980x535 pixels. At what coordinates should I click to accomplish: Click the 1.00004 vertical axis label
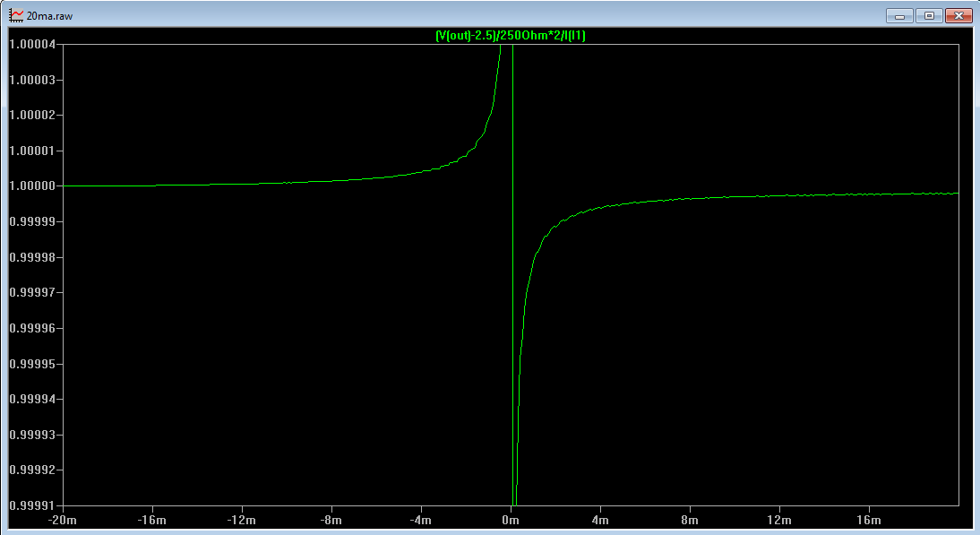(32, 45)
